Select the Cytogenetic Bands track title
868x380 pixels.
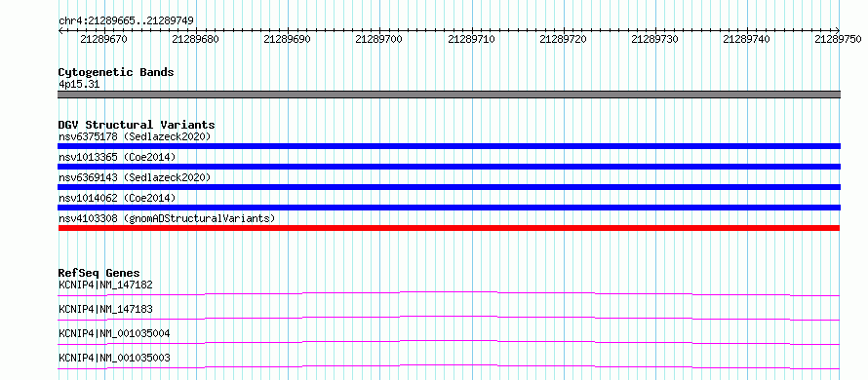point(116,72)
